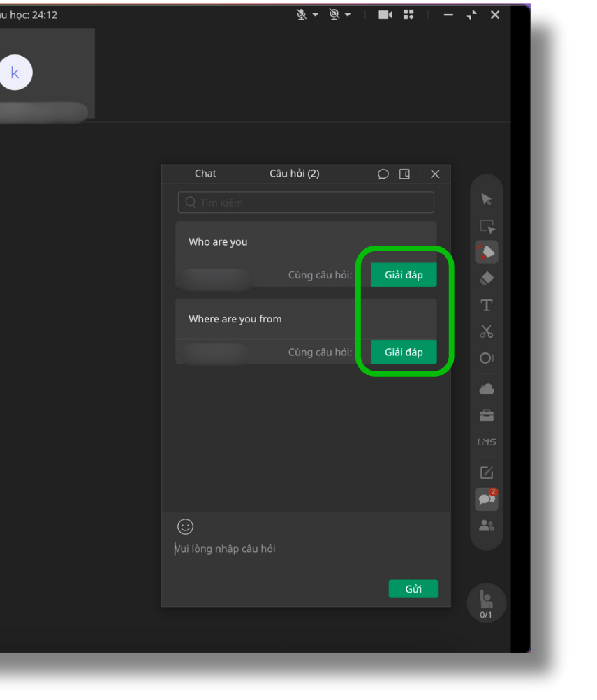Select the highlighter pen tool

(x=487, y=252)
